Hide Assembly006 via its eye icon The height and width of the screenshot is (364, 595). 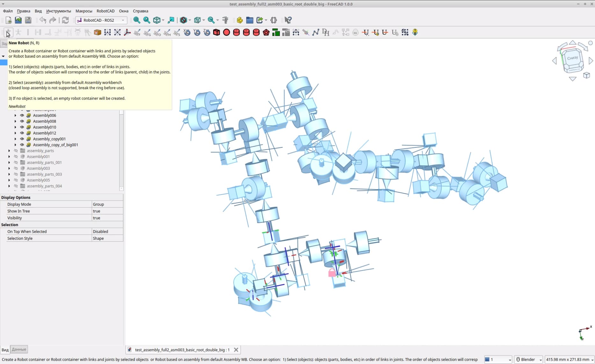point(22,115)
